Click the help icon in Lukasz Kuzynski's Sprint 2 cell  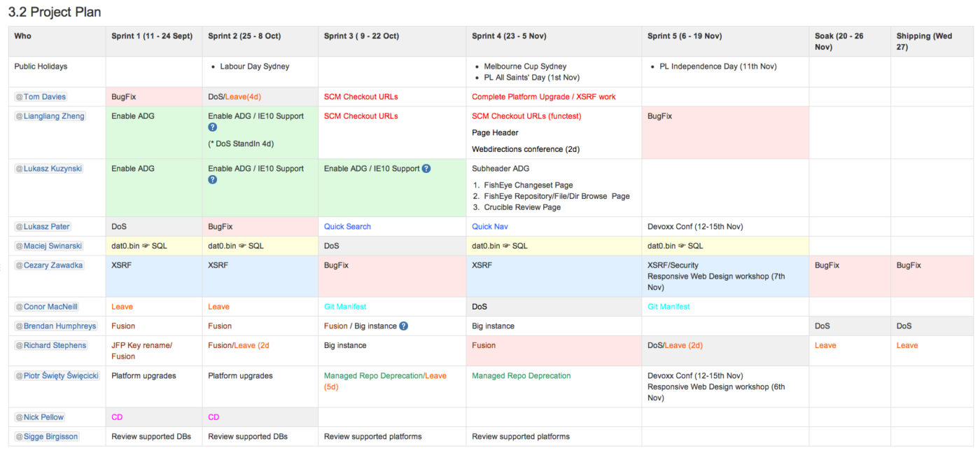[x=213, y=179]
